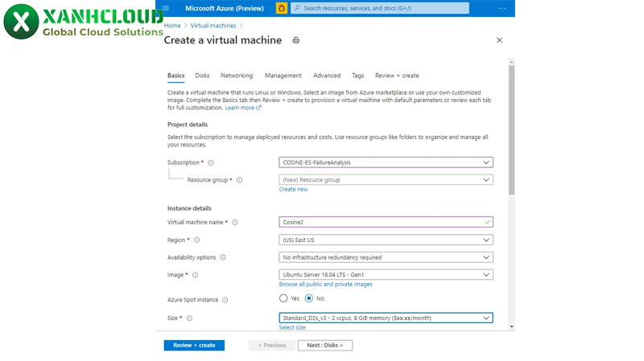Show info tooltip for Subscription
The image size is (644, 361).
pos(211,163)
